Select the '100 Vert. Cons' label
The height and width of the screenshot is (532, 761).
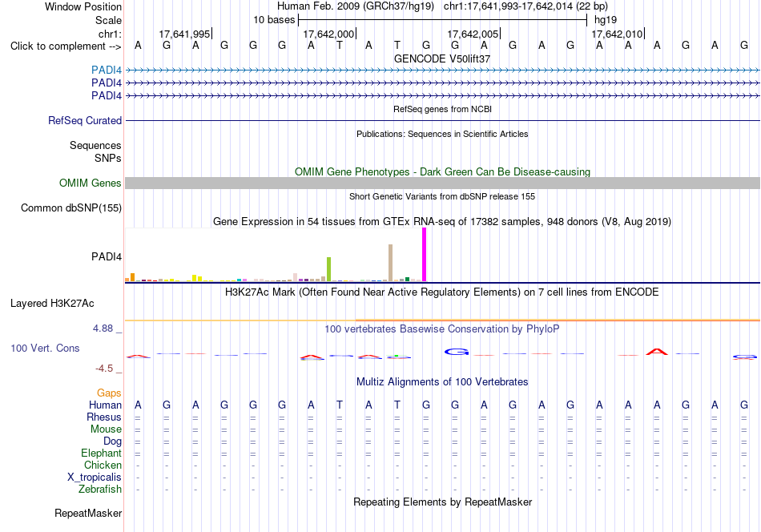(x=45, y=348)
